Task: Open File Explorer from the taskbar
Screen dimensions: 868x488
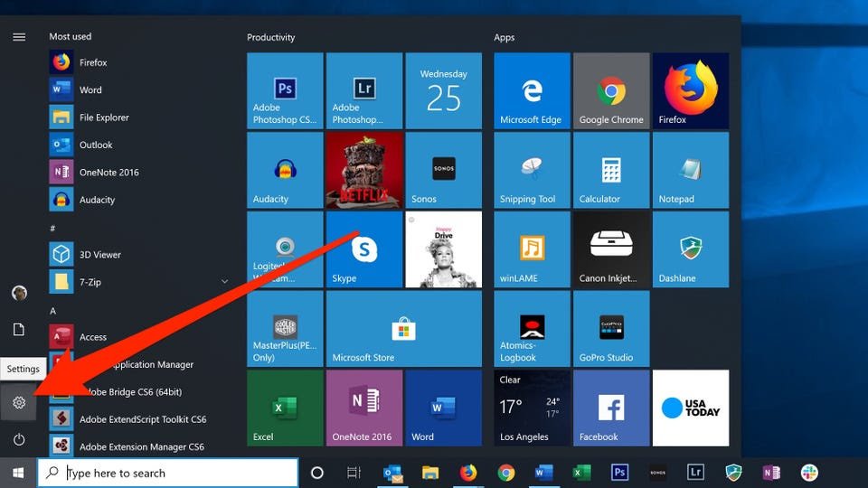Action: 430,473
